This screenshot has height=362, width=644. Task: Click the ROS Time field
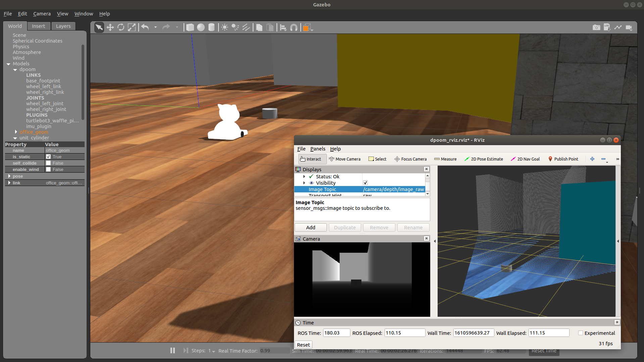[x=337, y=333]
